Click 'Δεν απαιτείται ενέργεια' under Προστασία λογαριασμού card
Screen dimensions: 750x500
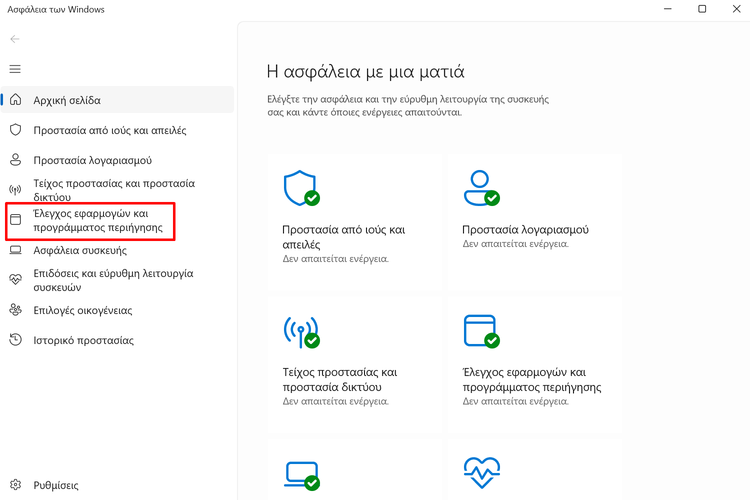pos(516,244)
